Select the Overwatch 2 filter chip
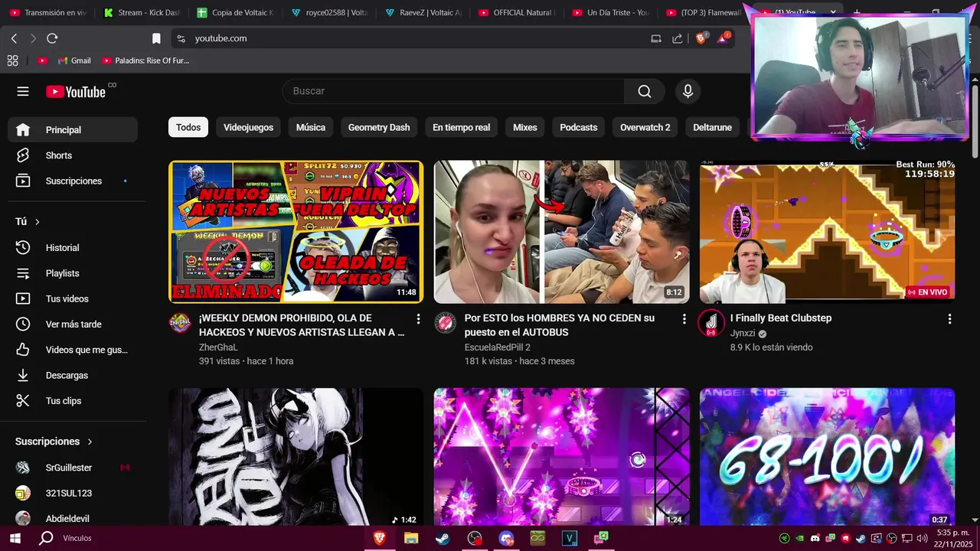 click(645, 128)
